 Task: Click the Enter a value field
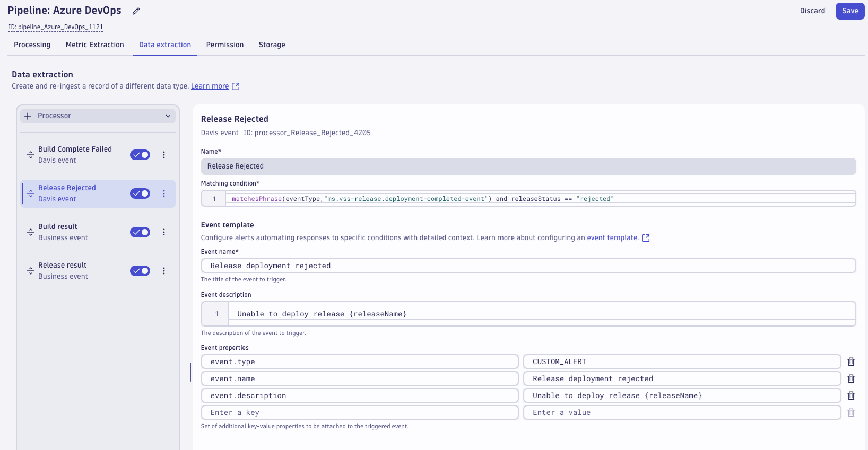coord(682,412)
